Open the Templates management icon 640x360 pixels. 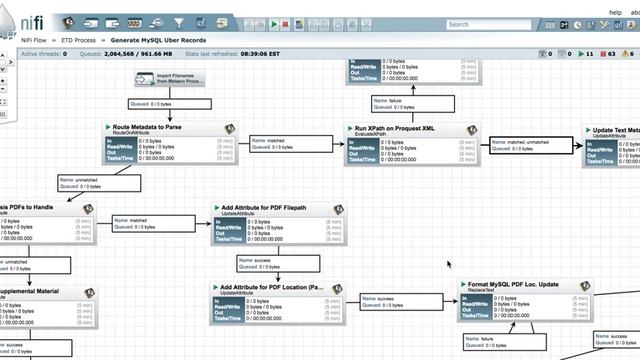(618, 25)
